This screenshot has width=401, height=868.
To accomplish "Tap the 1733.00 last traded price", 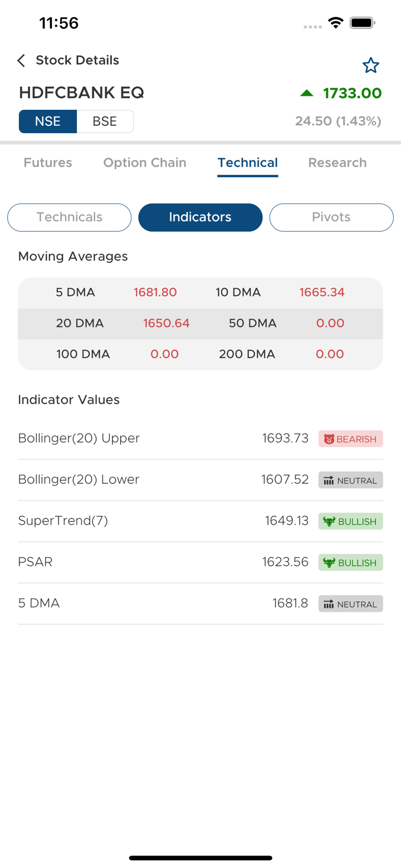I will tap(352, 93).
